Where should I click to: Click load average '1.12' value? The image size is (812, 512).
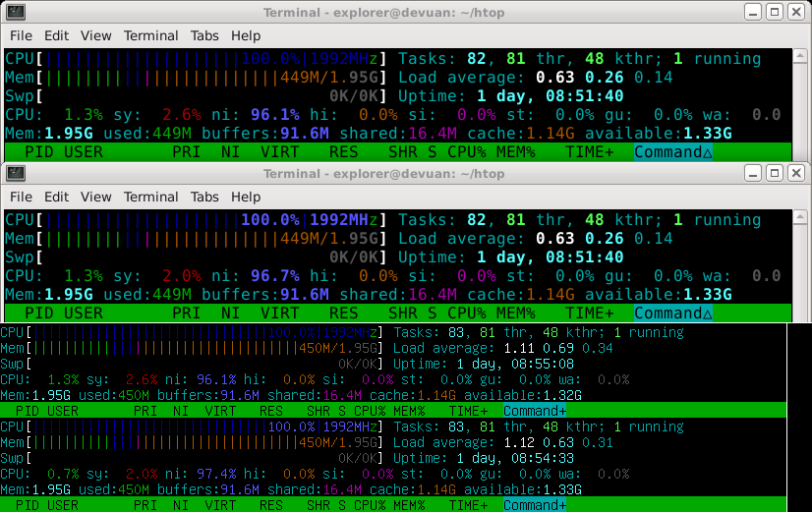pyautogui.click(x=519, y=442)
